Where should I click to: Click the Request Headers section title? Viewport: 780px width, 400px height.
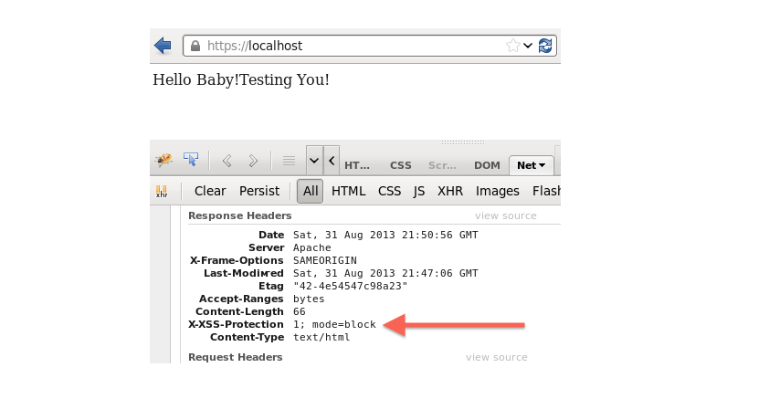click(x=235, y=357)
